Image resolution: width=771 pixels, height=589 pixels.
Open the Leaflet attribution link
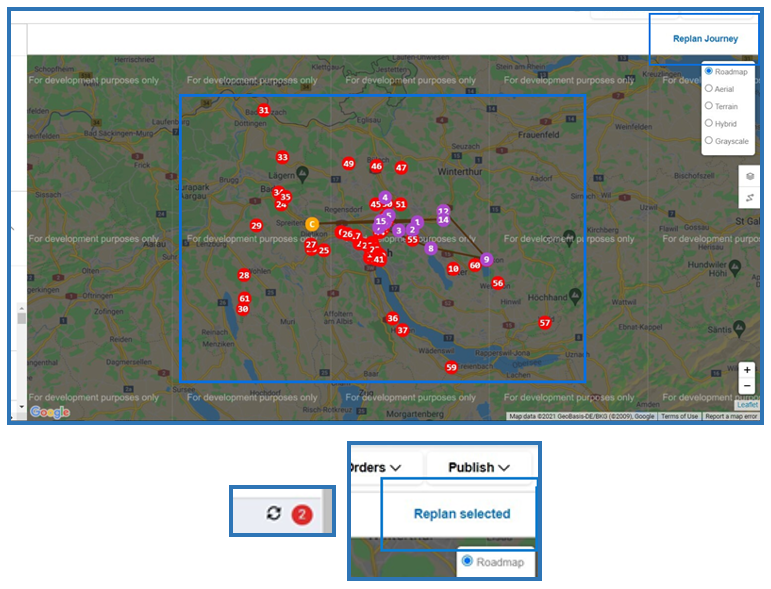[747, 405]
